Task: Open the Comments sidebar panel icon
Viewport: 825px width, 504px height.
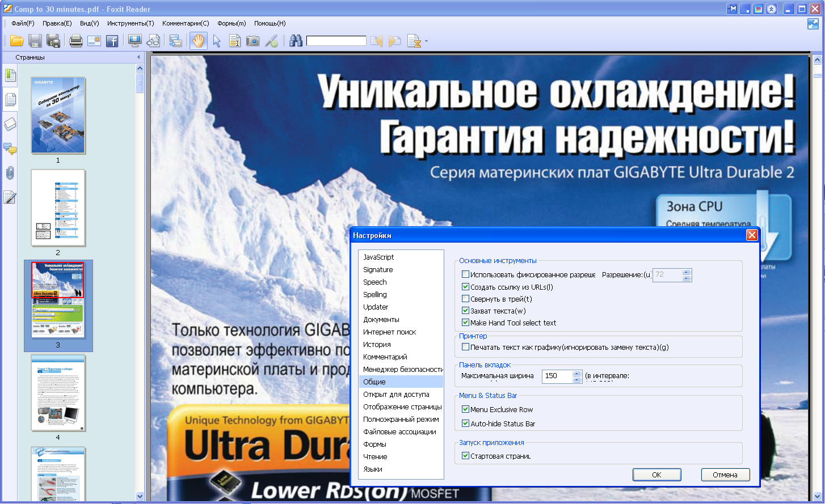Action: click(10, 149)
